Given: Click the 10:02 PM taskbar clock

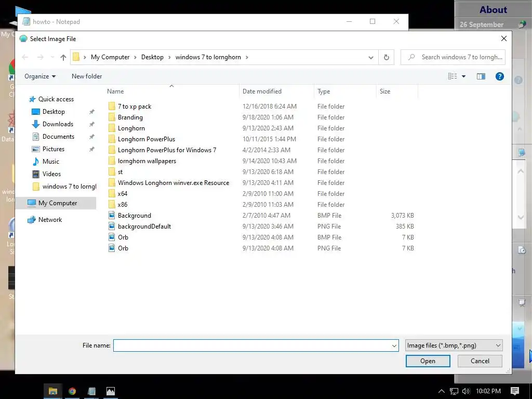Looking at the screenshot, I should pyautogui.click(x=488, y=391).
